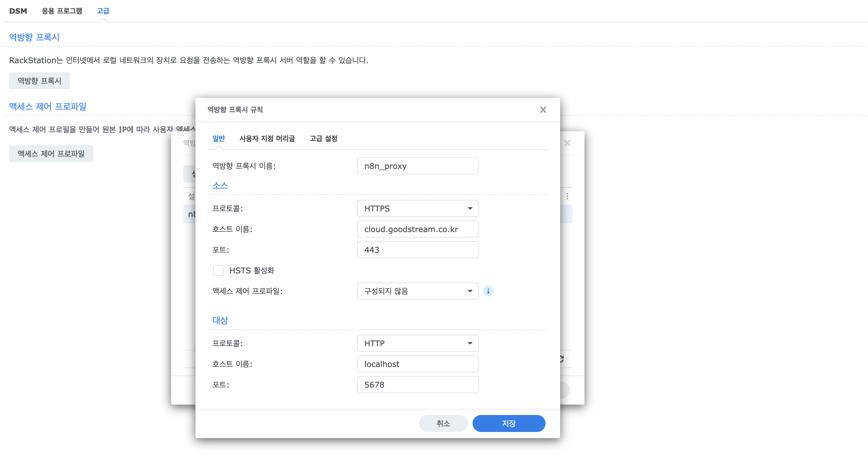Open the 액세스 제어 프로파일 button
Image resolution: width=868 pixels, height=466 pixels.
click(x=51, y=153)
